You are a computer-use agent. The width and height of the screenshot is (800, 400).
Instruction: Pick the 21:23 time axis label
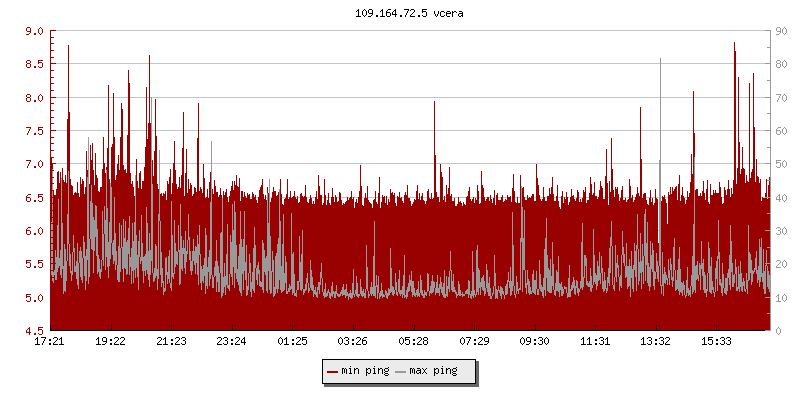pyautogui.click(x=171, y=342)
